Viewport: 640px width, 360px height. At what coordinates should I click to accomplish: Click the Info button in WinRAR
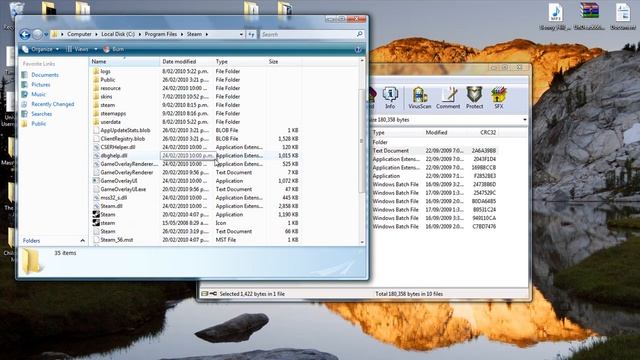point(390,98)
